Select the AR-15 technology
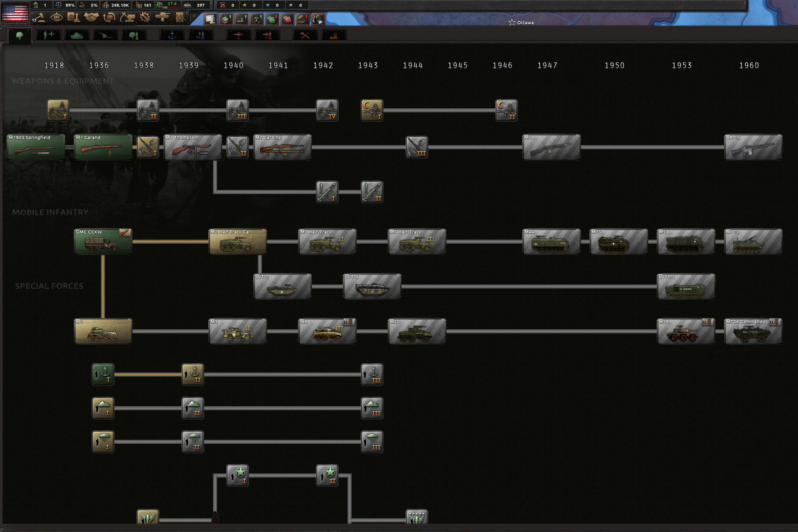This screenshot has height=532, width=798. coord(753,147)
